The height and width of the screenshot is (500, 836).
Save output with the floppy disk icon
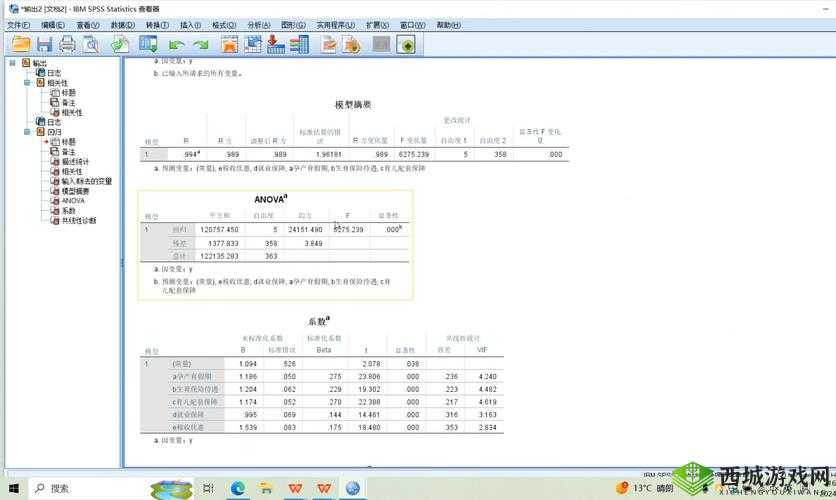(x=44, y=44)
